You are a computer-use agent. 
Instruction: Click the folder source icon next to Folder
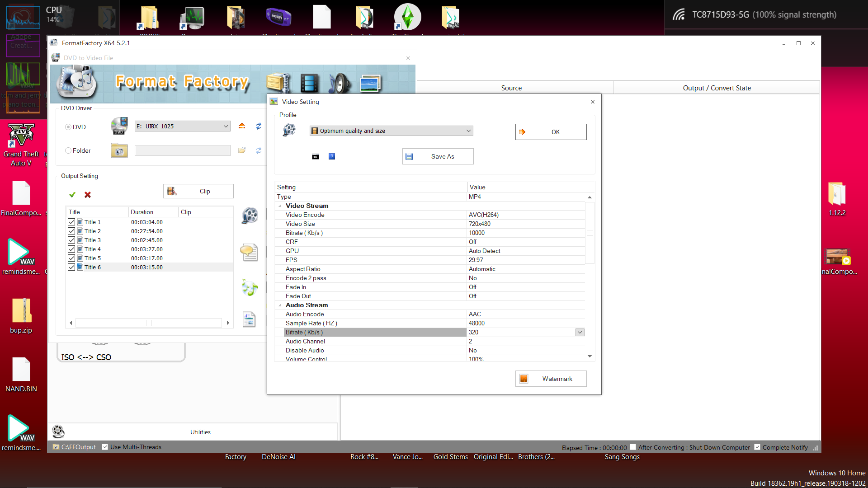coord(119,150)
